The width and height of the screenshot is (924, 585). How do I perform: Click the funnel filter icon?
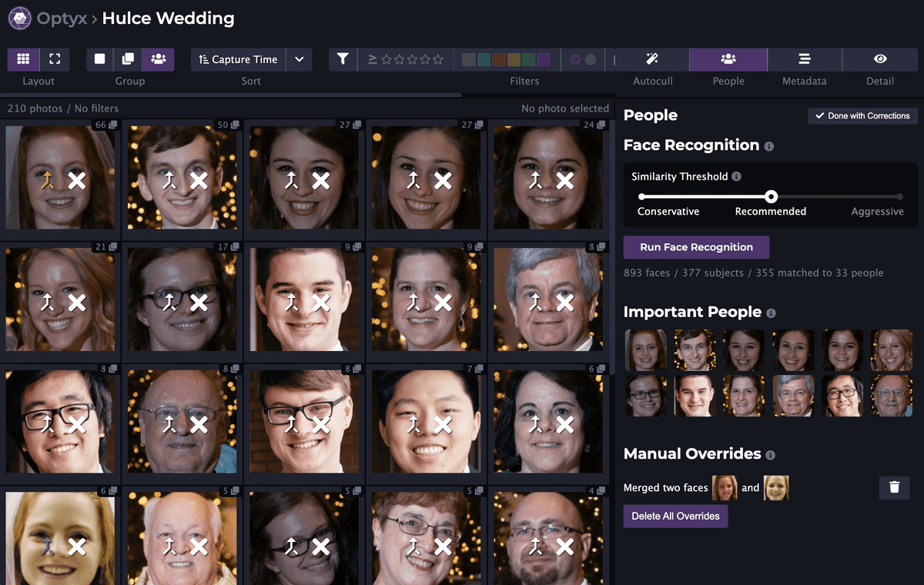coord(343,59)
